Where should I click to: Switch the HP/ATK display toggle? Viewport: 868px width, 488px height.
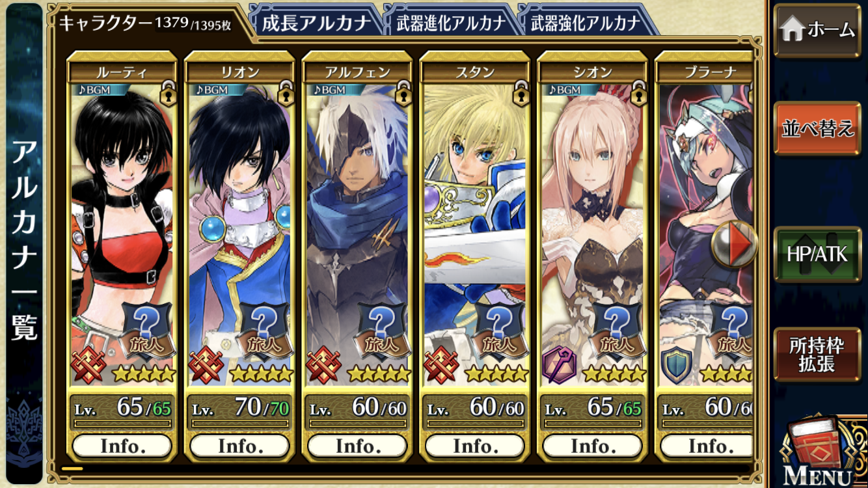pyautogui.click(x=817, y=254)
